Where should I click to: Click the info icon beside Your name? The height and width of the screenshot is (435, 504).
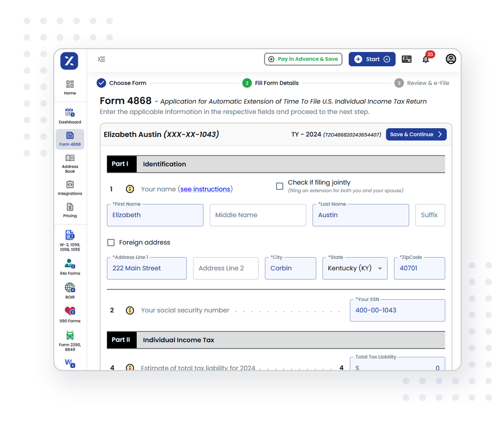click(130, 189)
